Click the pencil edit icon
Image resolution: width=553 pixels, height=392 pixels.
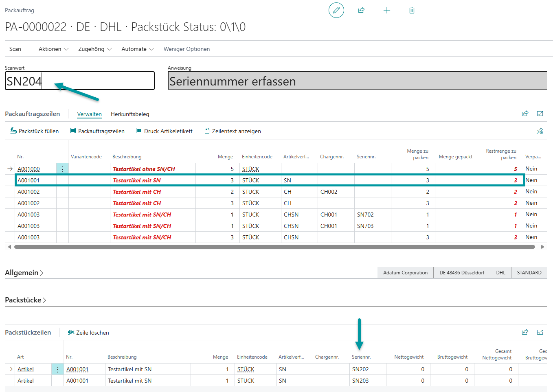pyautogui.click(x=336, y=10)
